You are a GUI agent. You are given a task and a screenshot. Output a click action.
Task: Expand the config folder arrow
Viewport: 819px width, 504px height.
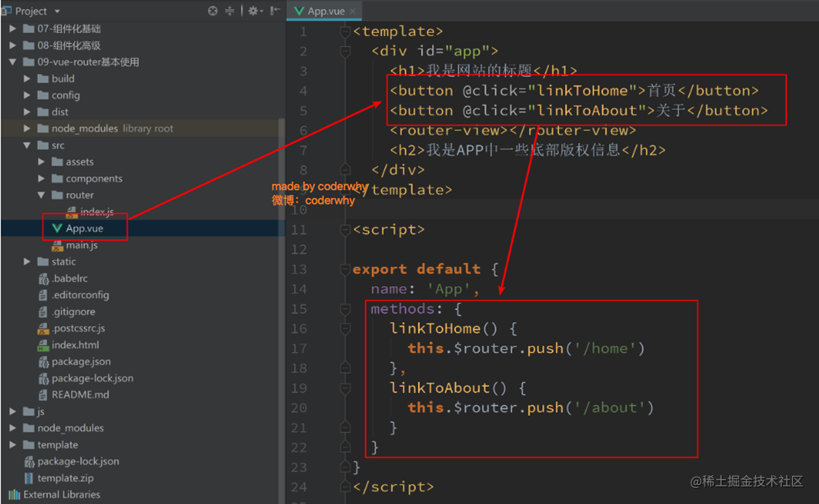pyautogui.click(x=27, y=95)
